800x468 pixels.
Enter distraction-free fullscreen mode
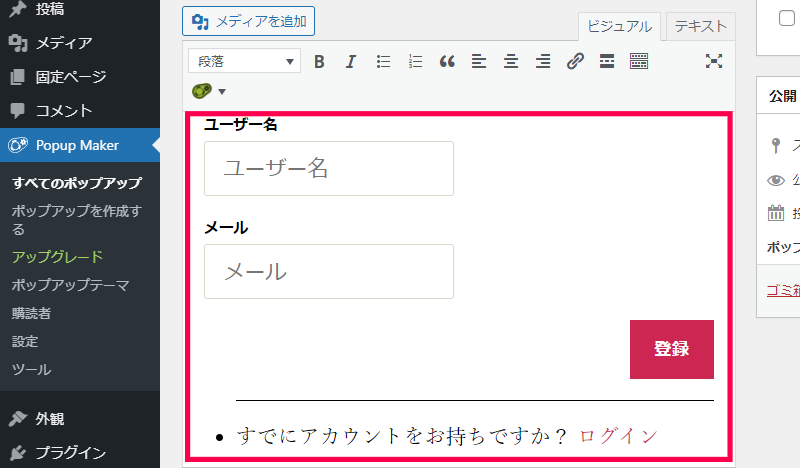[714, 61]
